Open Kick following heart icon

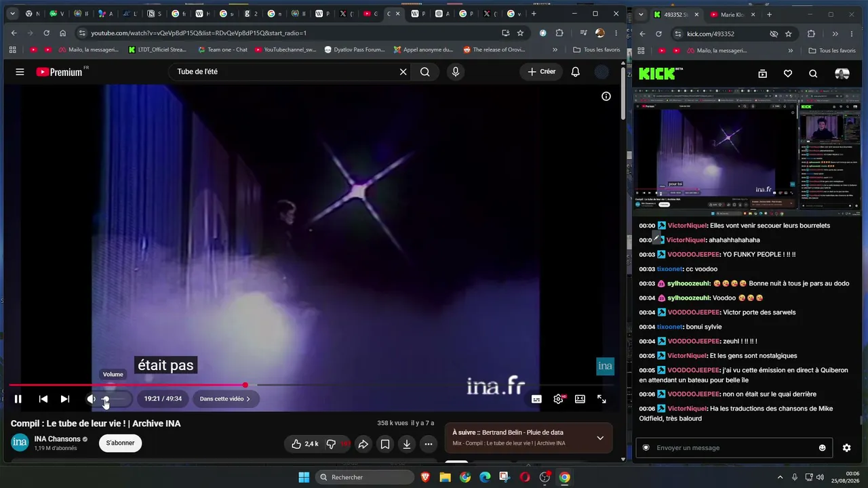[x=788, y=73]
